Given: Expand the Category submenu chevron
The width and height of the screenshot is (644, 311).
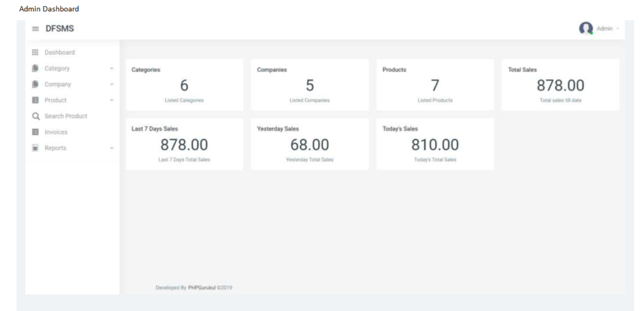Looking at the screenshot, I should pos(112,68).
